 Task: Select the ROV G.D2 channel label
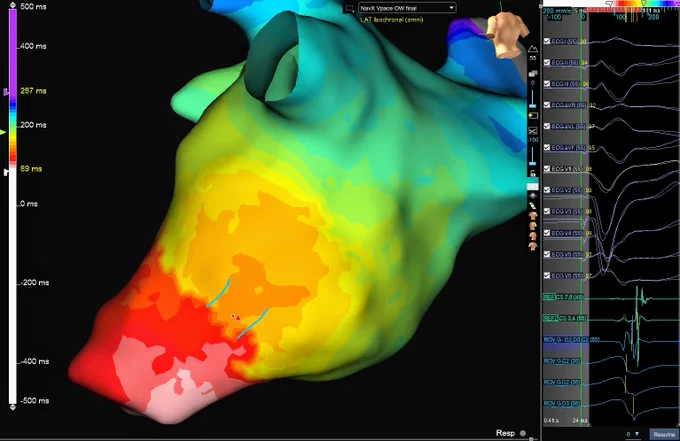tap(562, 382)
